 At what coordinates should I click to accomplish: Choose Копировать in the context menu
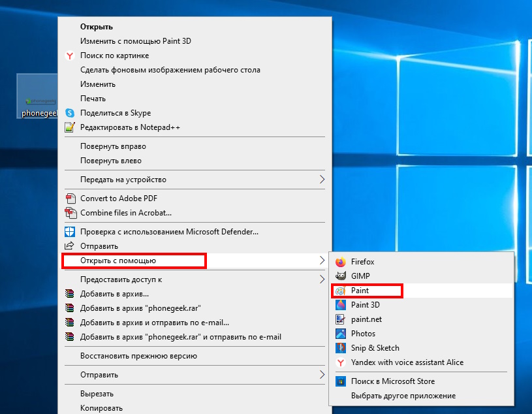coord(101,408)
